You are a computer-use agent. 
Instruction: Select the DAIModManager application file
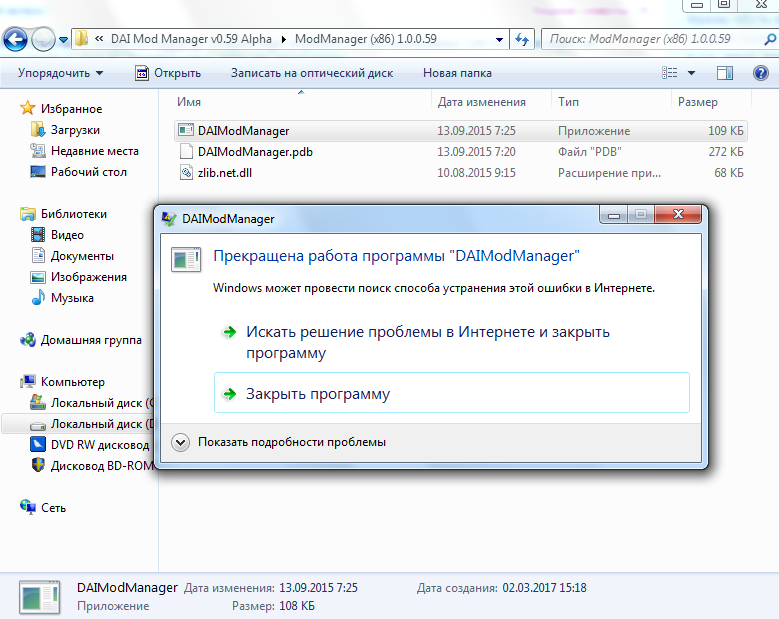244,131
